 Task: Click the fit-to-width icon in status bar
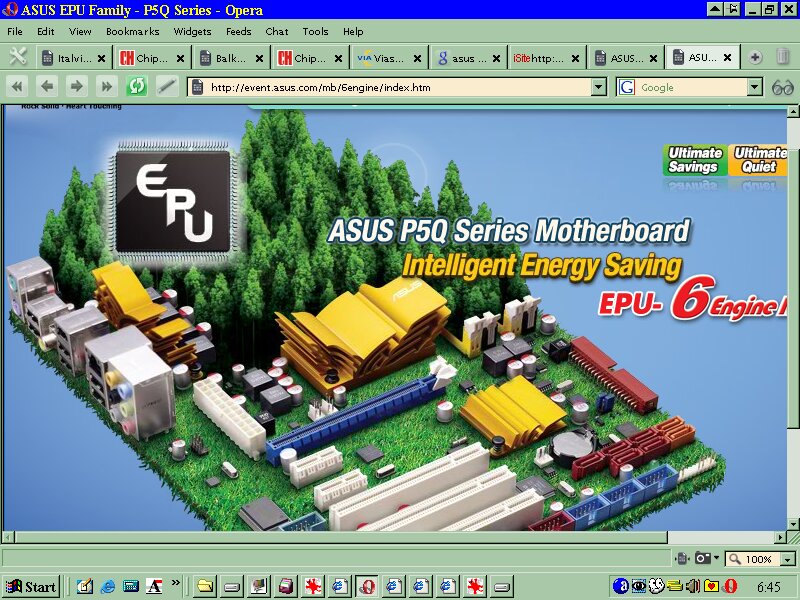tap(682, 559)
